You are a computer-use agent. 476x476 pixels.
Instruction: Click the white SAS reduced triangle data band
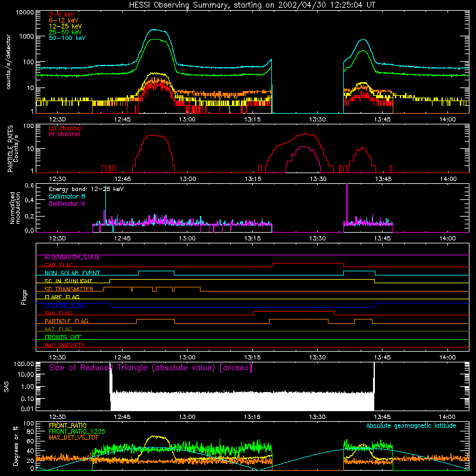click(x=242, y=401)
